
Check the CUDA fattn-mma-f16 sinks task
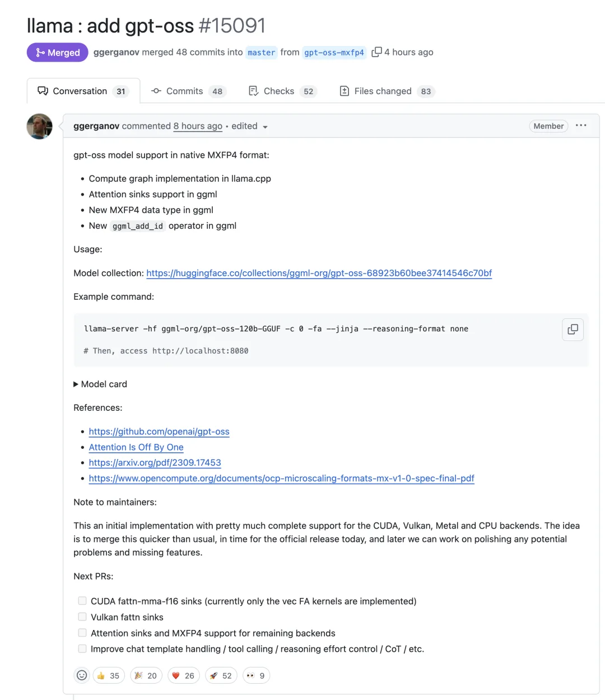tap(82, 601)
